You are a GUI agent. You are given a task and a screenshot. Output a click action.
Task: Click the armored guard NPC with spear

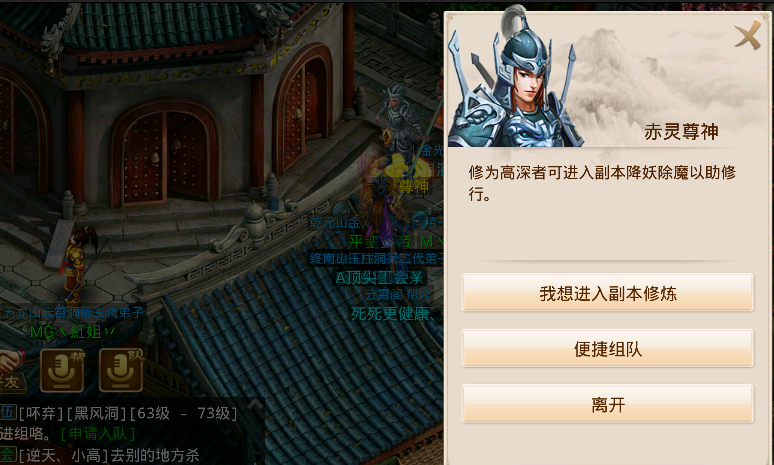point(399,121)
